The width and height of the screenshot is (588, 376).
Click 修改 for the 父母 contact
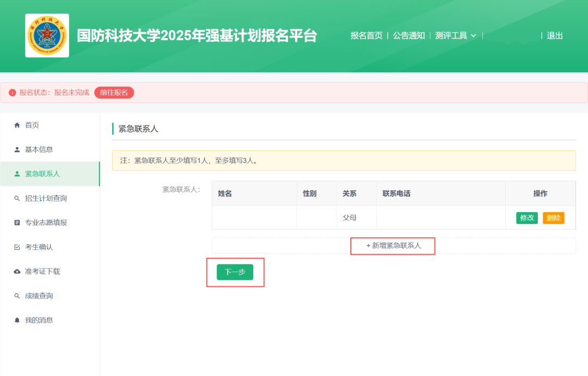coord(527,218)
